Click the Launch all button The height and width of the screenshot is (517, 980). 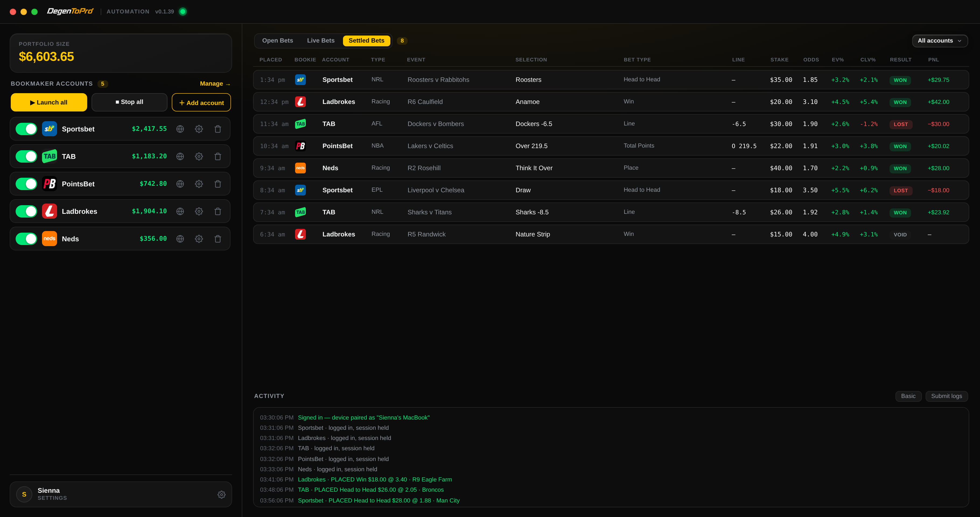(49, 102)
